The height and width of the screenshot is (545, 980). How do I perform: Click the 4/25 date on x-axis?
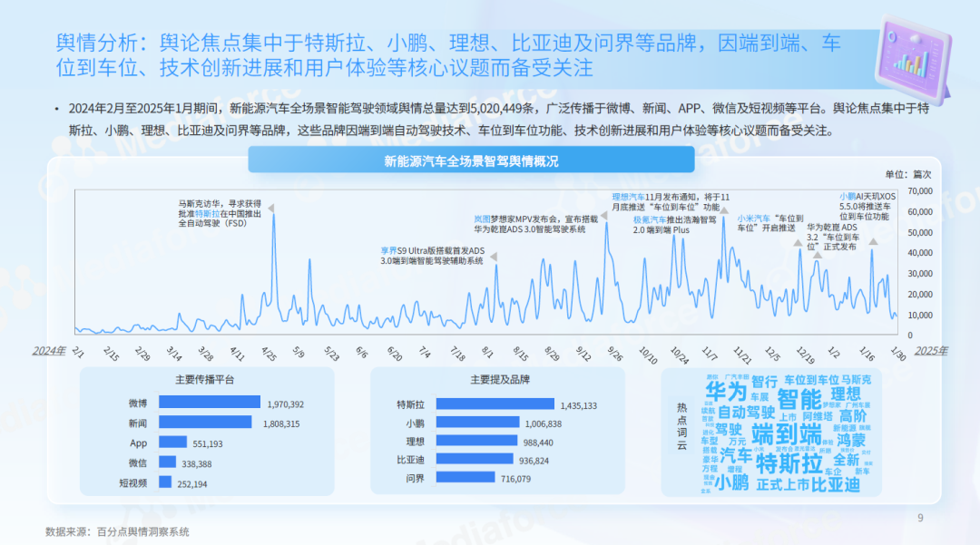[x=269, y=354]
